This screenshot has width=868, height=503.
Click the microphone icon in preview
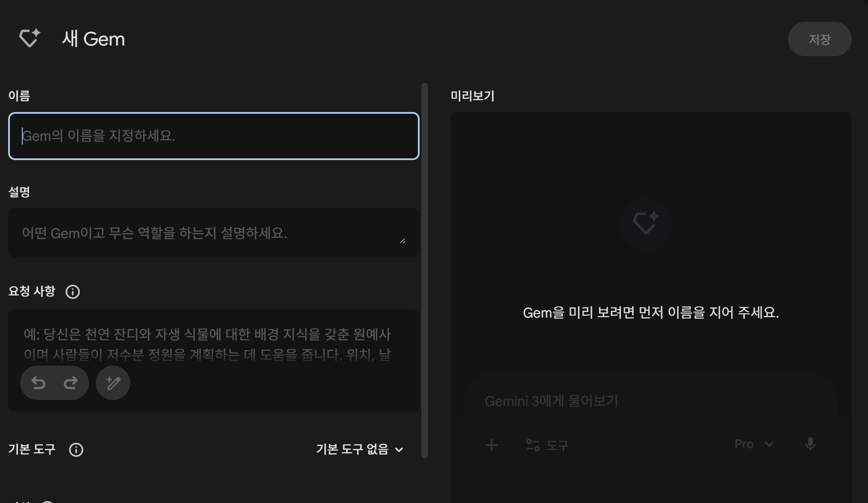click(x=810, y=444)
